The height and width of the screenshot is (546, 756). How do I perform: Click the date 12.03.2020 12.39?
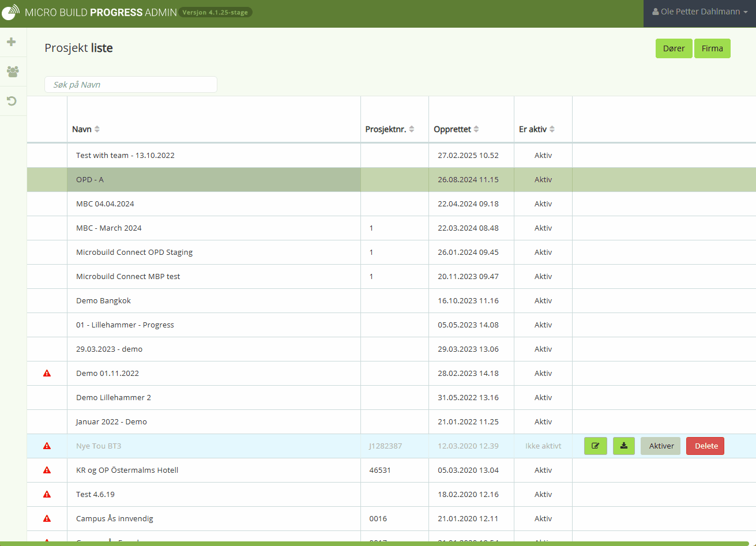click(468, 446)
